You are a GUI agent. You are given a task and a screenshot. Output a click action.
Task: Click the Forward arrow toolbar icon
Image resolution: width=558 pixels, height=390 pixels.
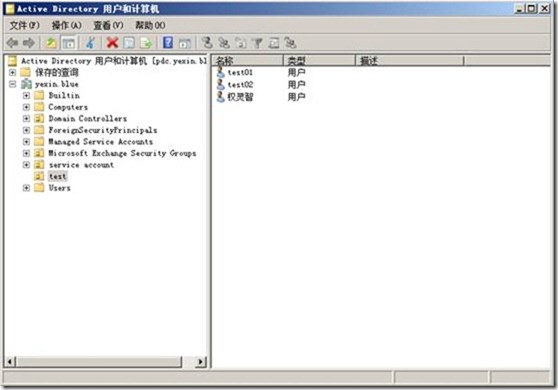[x=29, y=43]
